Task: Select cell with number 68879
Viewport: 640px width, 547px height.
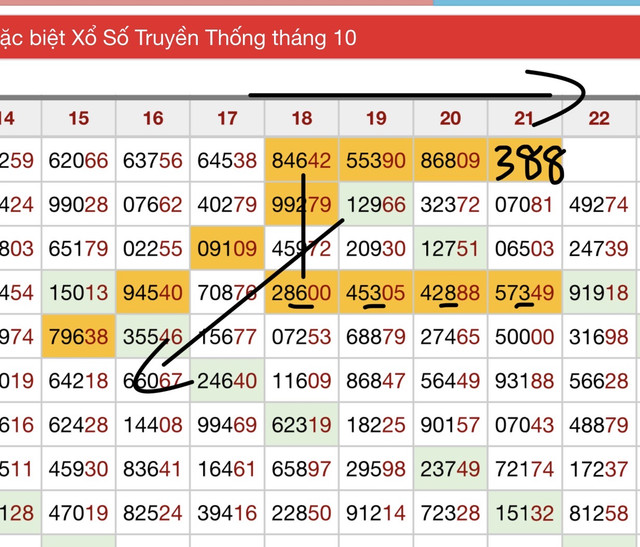Action: pos(376,336)
